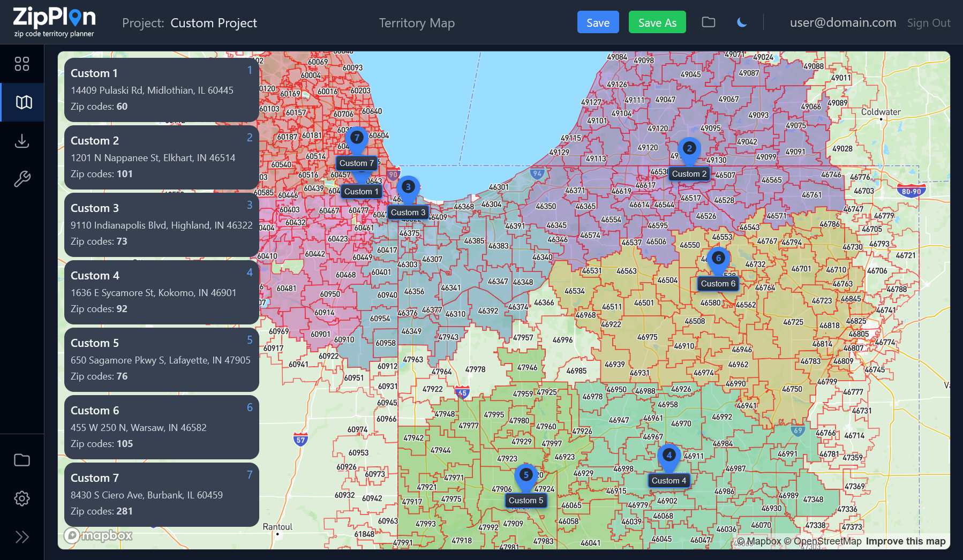This screenshot has width=963, height=560.
Task: Open project folder icon in top bar
Action: tap(709, 22)
